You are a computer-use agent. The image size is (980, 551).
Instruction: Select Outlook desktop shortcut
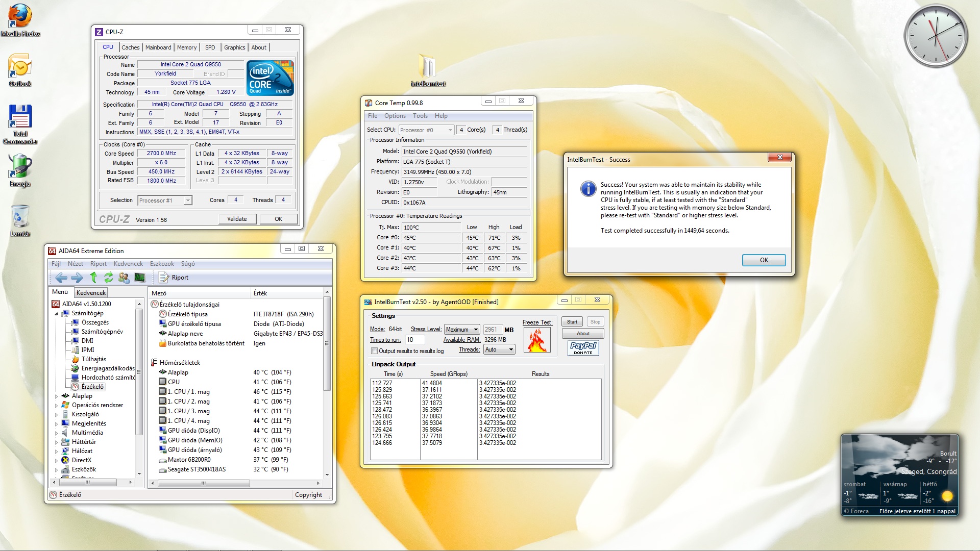click(x=20, y=70)
